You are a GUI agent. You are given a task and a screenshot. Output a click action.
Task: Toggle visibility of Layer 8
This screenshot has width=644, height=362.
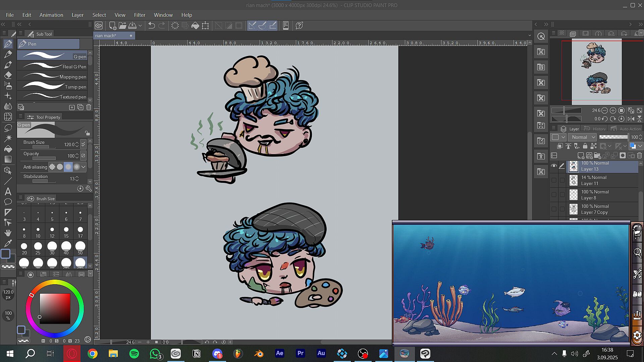click(x=554, y=195)
